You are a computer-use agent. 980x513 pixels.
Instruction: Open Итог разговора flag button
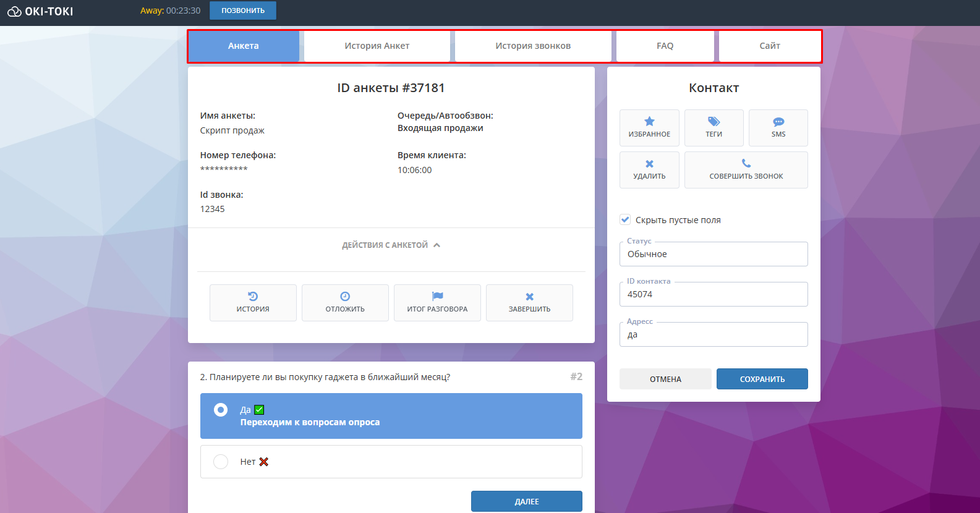[437, 302]
